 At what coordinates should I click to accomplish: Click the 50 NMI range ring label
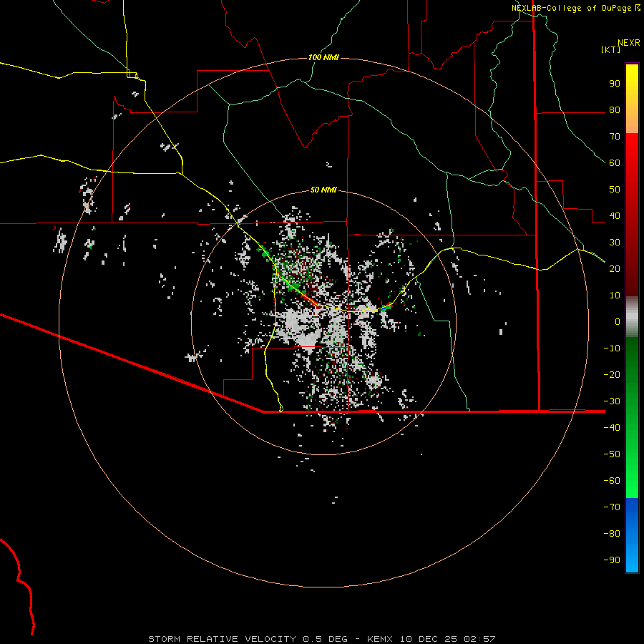323,190
